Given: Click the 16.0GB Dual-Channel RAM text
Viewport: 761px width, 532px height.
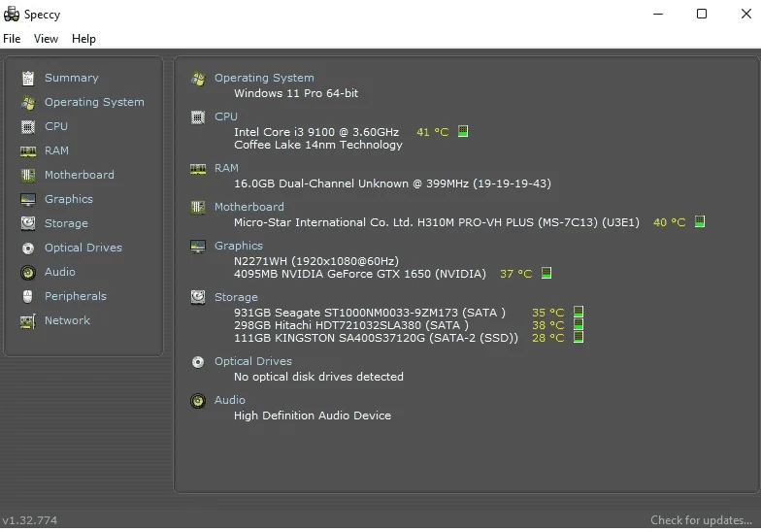Looking at the screenshot, I should point(392,183).
